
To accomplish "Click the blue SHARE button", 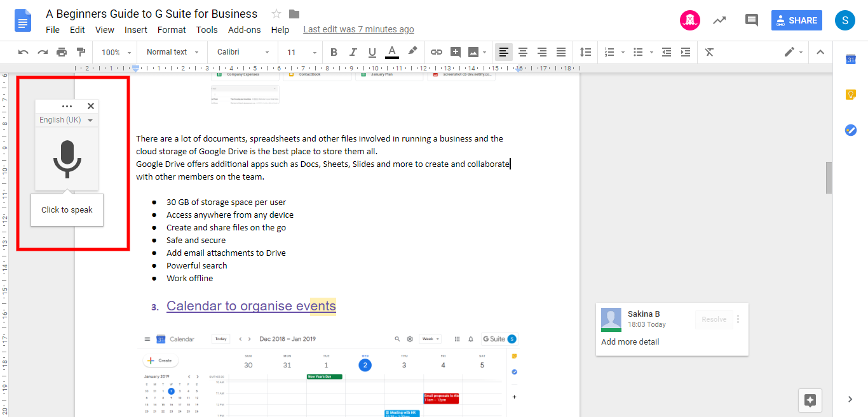I will pos(797,20).
